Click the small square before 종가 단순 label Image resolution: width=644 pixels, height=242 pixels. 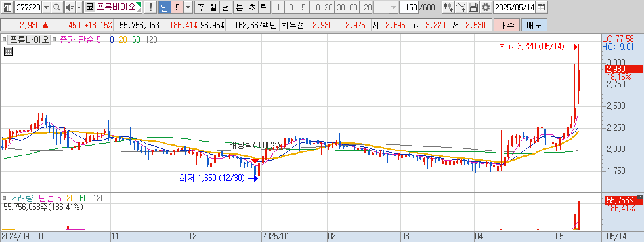coord(55,40)
